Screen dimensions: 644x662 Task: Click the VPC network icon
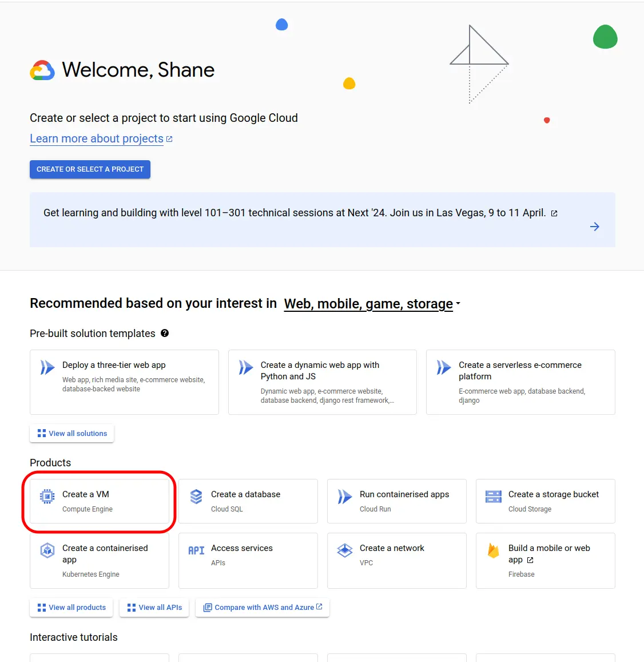click(345, 550)
